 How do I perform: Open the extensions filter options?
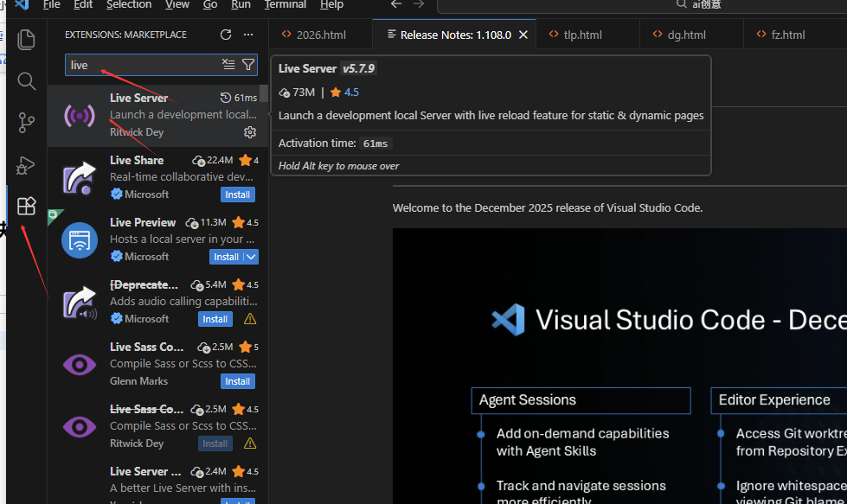[x=248, y=65]
